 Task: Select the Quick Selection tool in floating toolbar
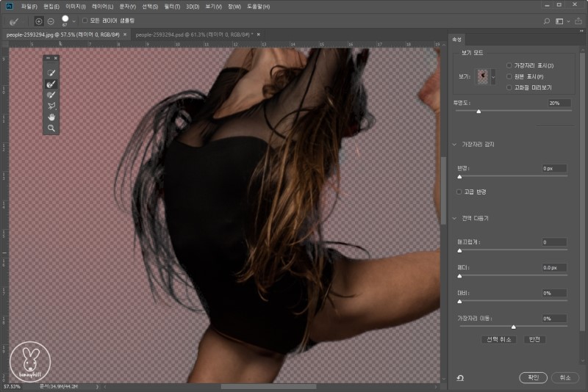pos(51,73)
